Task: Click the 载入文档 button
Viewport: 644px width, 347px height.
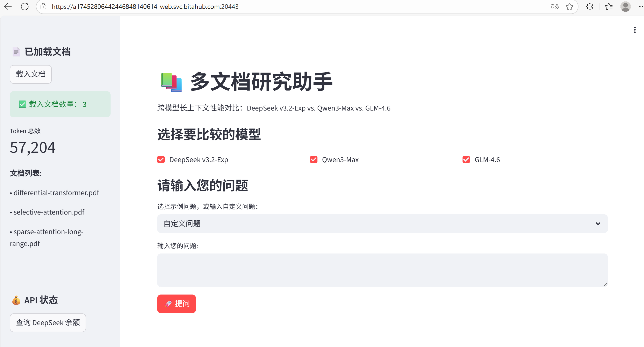Action: [31, 74]
